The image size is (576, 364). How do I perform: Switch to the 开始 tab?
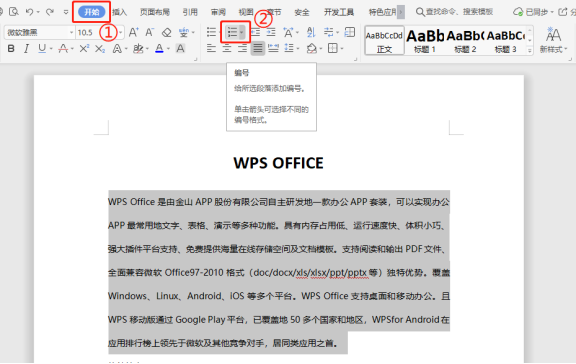point(91,12)
